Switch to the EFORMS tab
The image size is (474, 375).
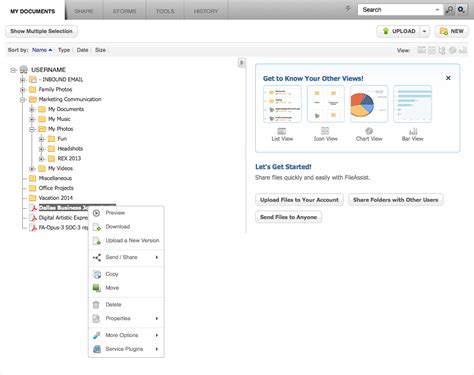click(124, 11)
